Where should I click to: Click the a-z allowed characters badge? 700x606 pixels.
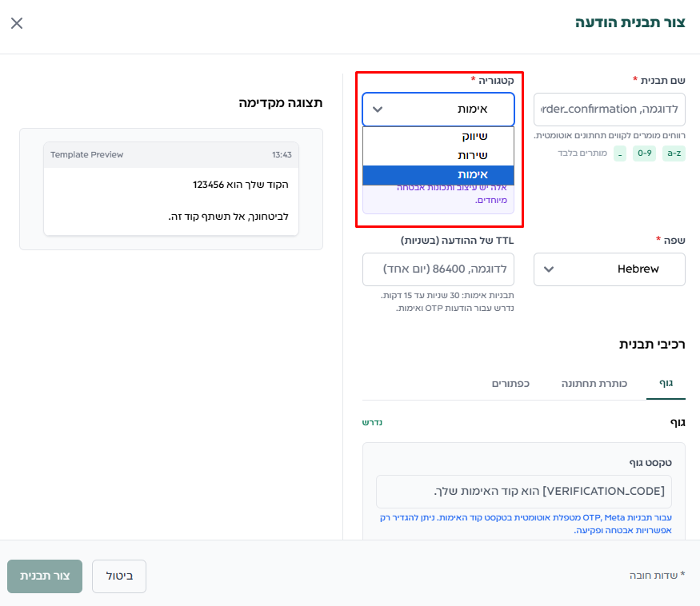[674, 153]
